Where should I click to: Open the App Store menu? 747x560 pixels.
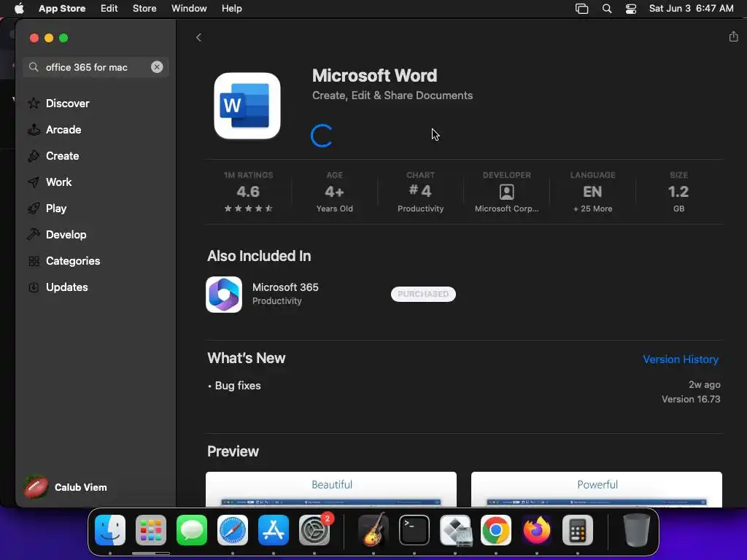(62, 8)
